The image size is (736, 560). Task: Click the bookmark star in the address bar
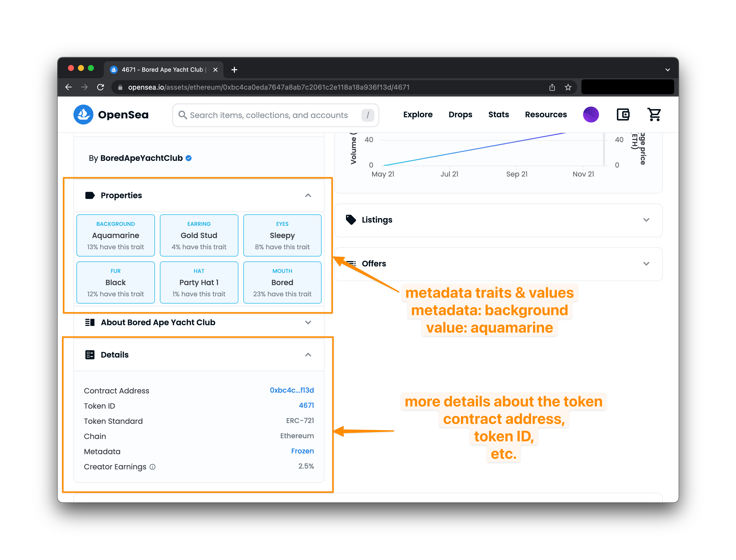click(568, 87)
